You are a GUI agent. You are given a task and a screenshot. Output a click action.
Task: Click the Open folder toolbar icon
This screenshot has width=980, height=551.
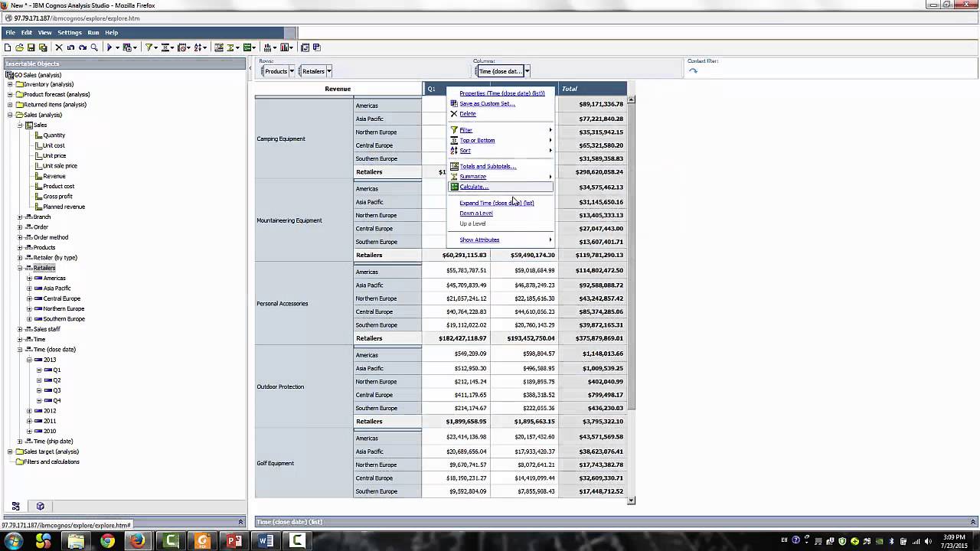(x=19, y=47)
